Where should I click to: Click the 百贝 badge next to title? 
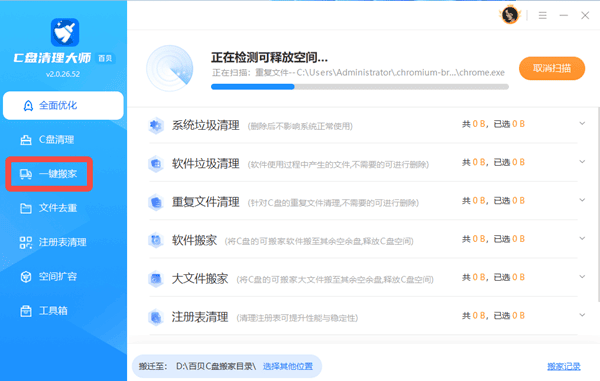(105, 58)
